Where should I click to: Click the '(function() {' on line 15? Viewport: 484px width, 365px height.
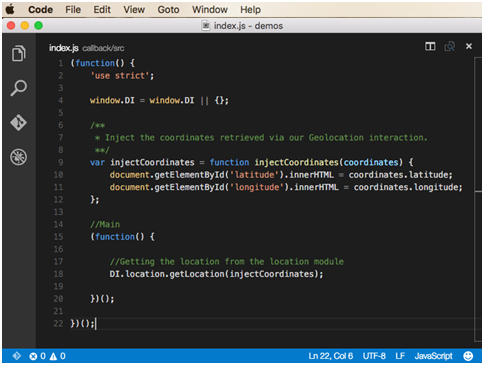click(122, 237)
